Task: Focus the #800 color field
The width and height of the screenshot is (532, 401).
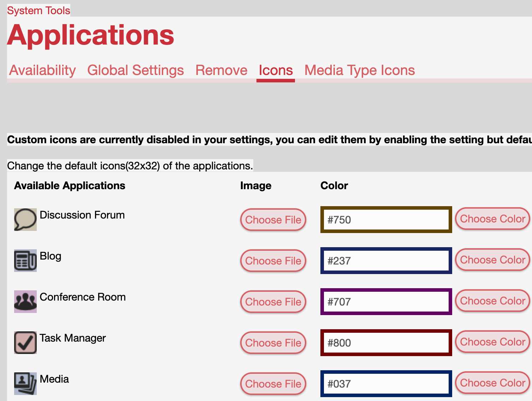Action: 386,343
